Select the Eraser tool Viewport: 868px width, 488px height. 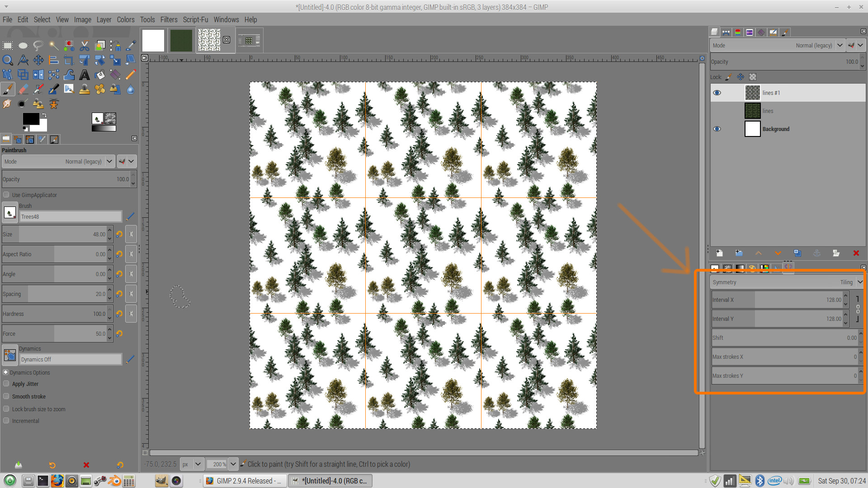coord(23,89)
